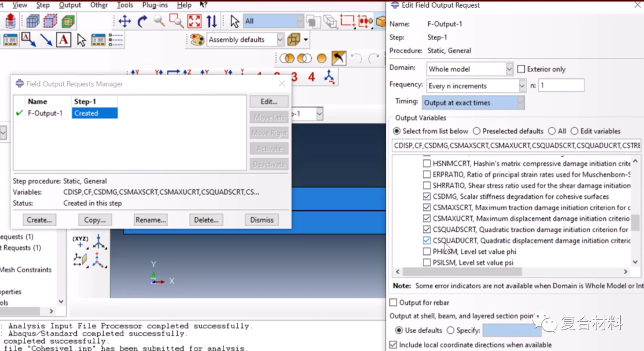Image resolution: width=644 pixels, height=351 pixels.
Task: Click the wireframe render style icon
Action: [x=33, y=21]
